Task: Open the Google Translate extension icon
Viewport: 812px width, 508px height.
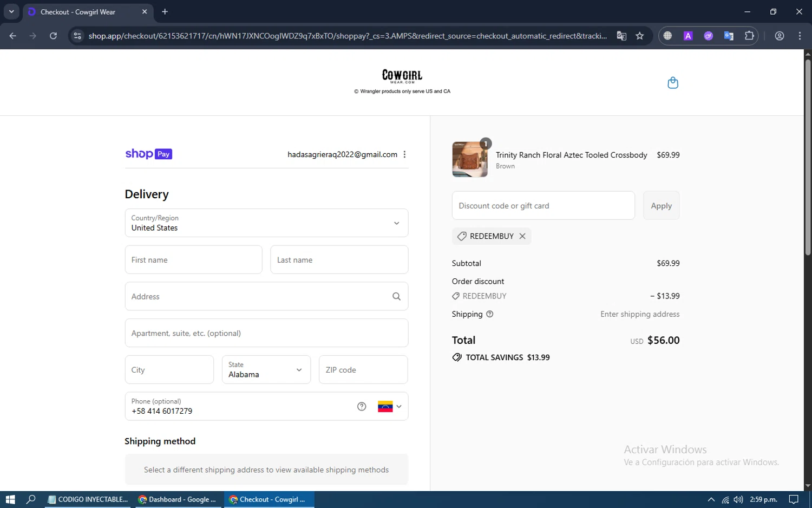Action: [729, 36]
